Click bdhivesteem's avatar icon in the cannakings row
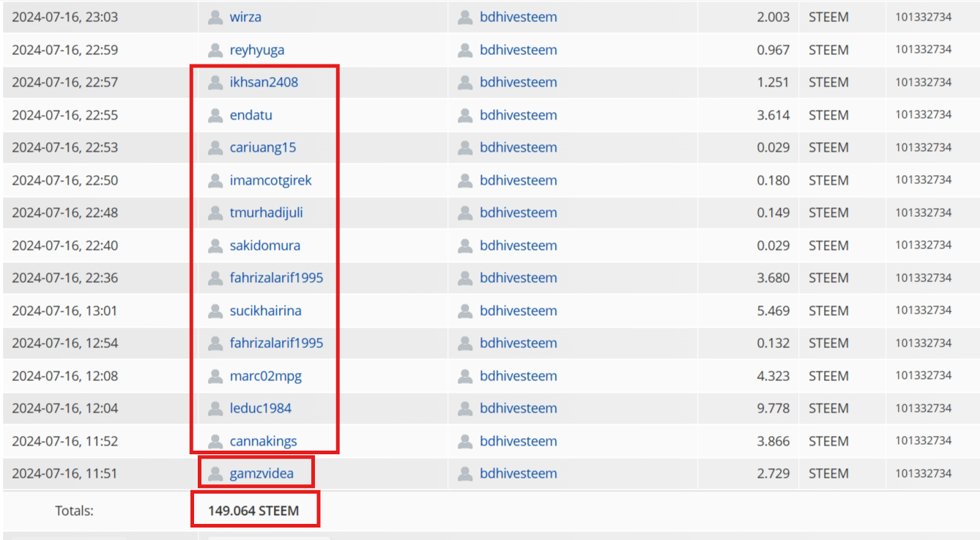Viewport: 980px width, 540px height. (465, 441)
